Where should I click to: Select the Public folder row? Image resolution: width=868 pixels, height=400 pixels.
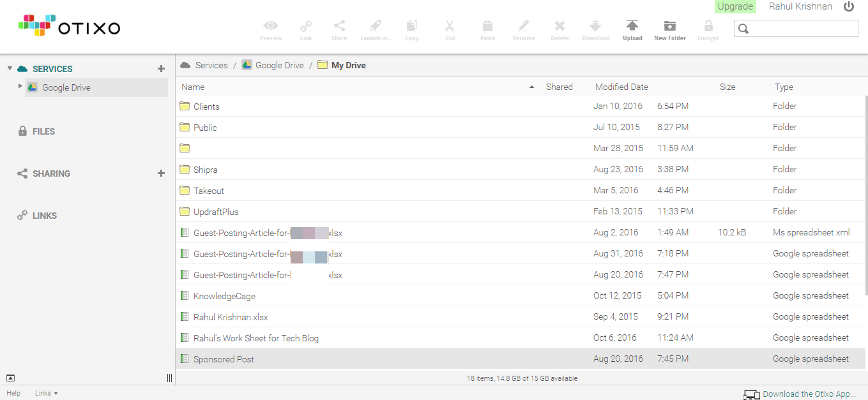tap(520, 127)
